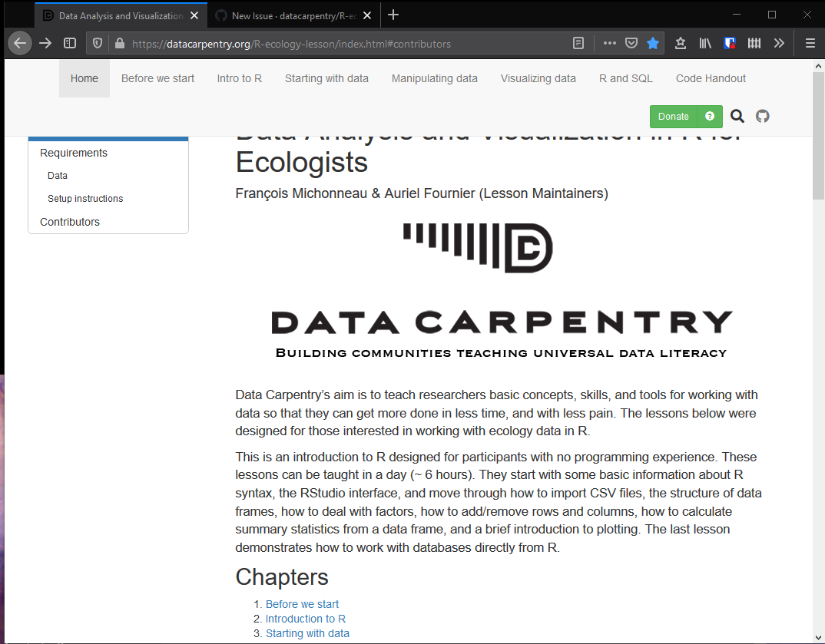Image resolution: width=825 pixels, height=644 pixels.
Task: Close the New Issue GitHub tab
Action: [x=367, y=16]
